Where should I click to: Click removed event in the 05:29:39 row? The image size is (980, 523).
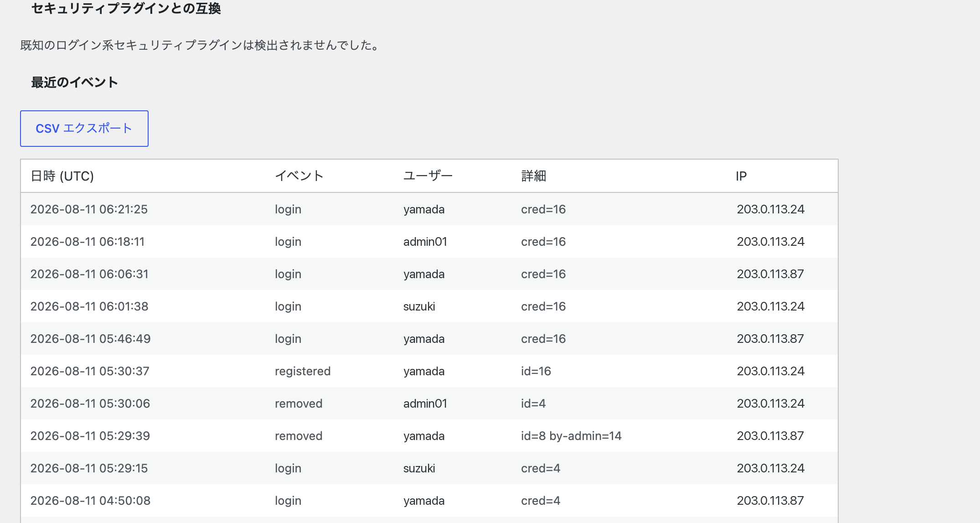tap(299, 436)
